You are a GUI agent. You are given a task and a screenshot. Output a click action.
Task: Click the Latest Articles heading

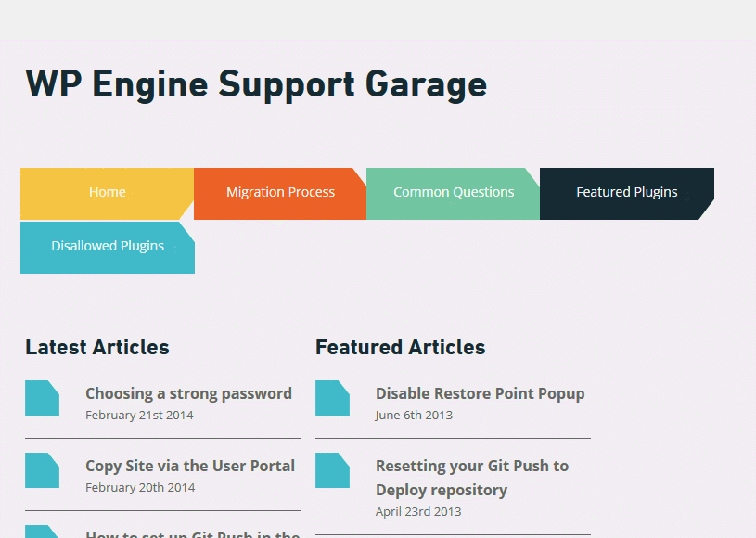(x=97, y=348)
